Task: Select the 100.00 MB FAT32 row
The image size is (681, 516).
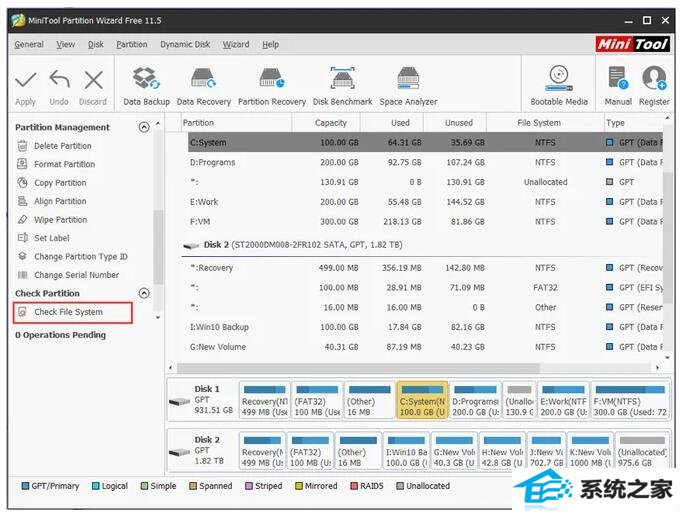Action: tap(426, 288)
